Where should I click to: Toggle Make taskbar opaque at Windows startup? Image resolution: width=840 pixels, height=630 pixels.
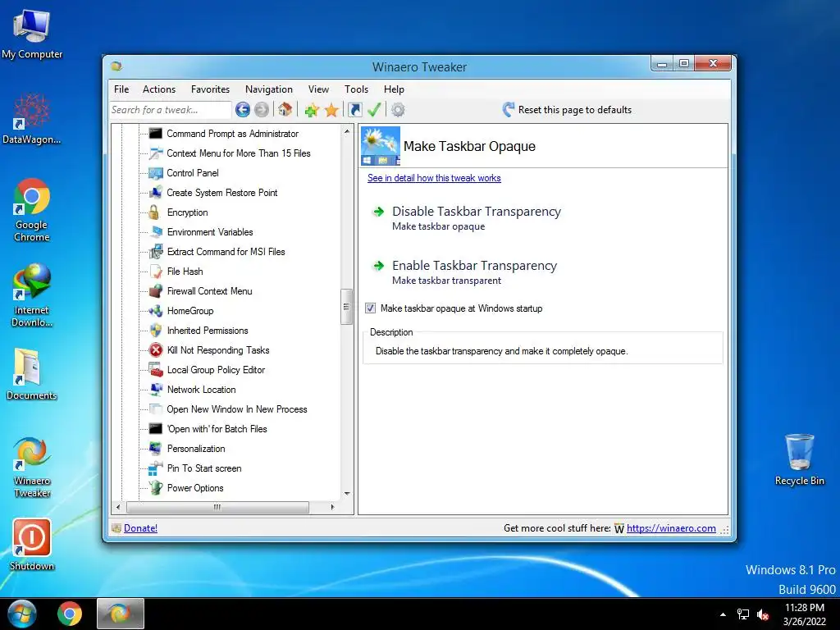370,308
